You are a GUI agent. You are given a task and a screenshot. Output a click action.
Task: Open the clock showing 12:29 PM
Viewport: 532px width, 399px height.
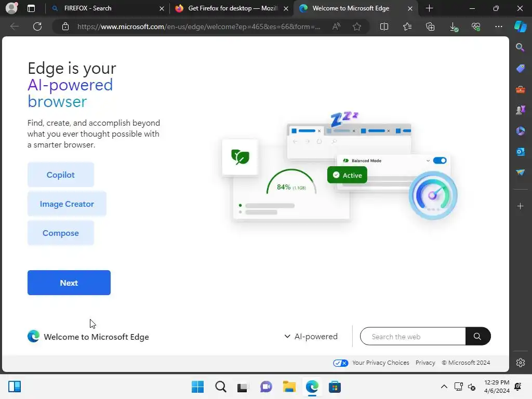[497, 387]
